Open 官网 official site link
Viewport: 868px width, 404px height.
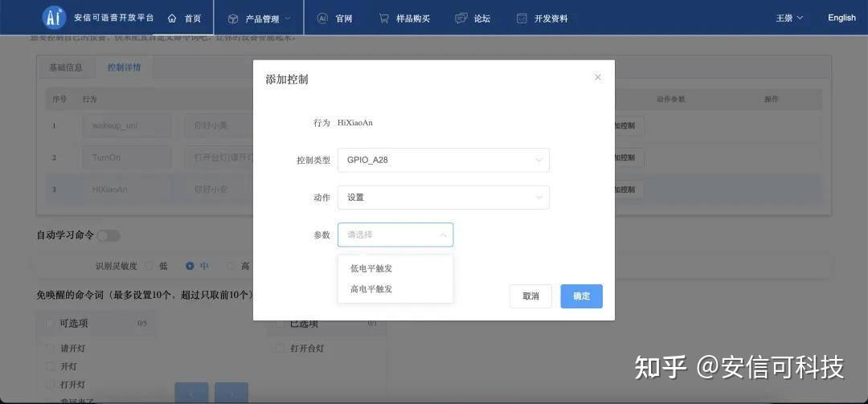[x=335, y=18]
